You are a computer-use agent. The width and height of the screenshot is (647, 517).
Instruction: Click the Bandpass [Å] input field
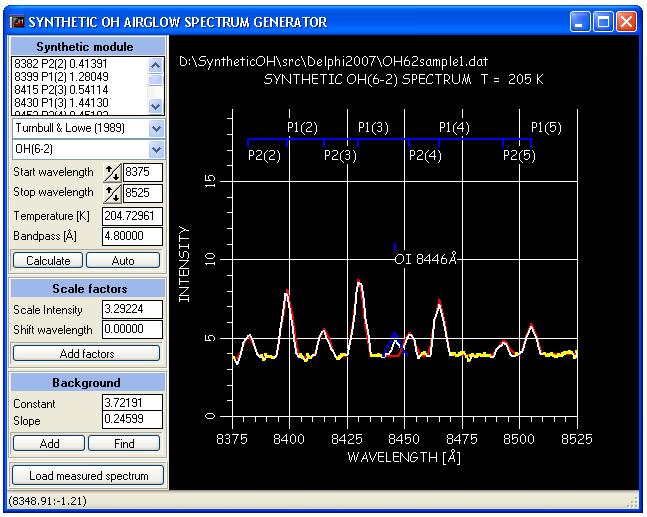coord(132,236)
